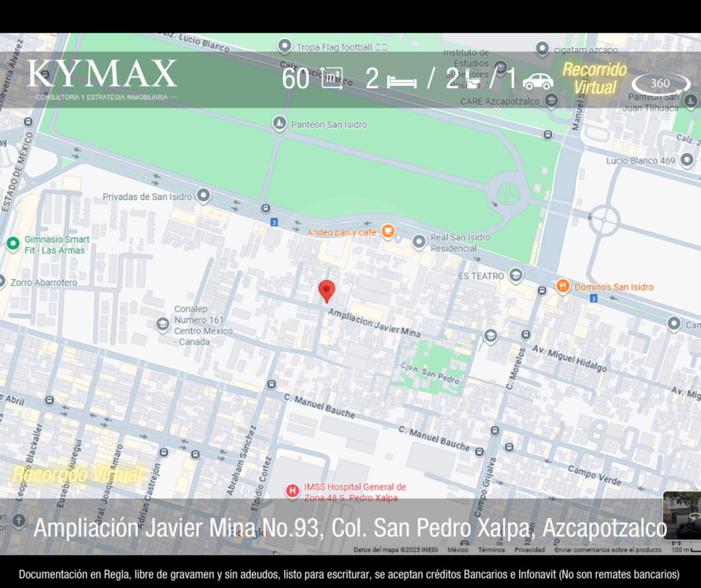The width and height of the screenshot is (701, 588).
Task: Open the Términos link
Action: tap(491, 550)
